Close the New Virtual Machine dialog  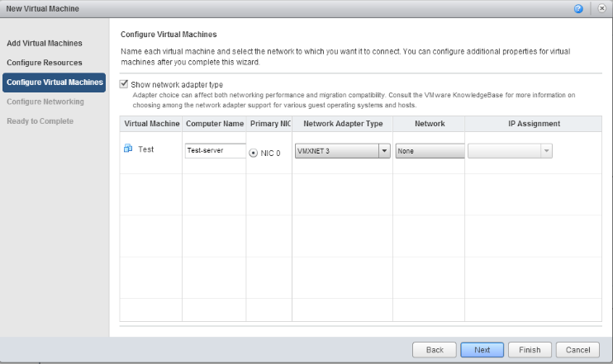pyautogui.click(x=601, y=8)
